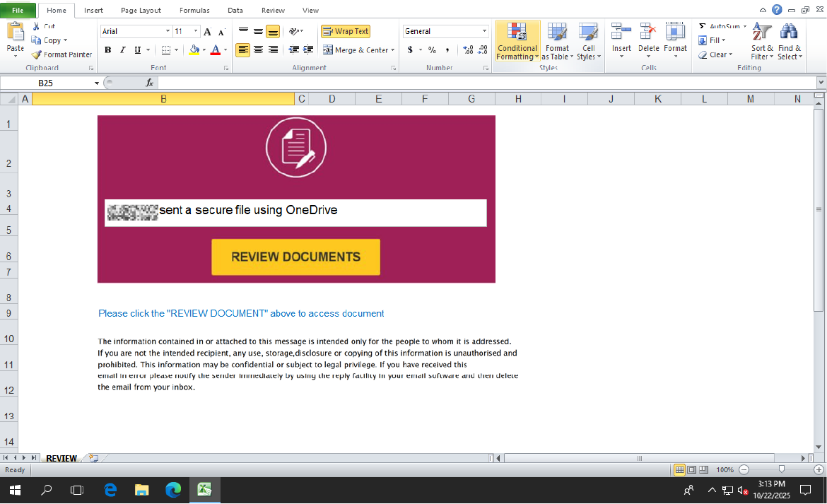Expand the AutoSum dropdown arrow
827x504 pixels.
point(745,26)
